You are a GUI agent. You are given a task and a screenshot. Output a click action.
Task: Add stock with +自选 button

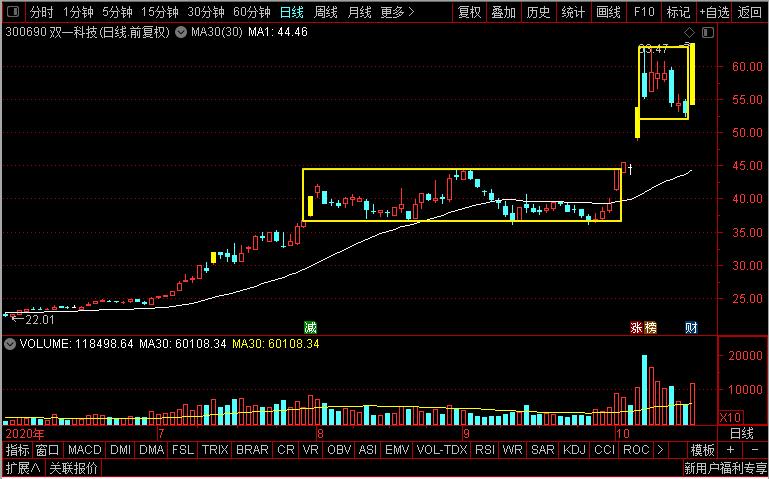(715, 12)
